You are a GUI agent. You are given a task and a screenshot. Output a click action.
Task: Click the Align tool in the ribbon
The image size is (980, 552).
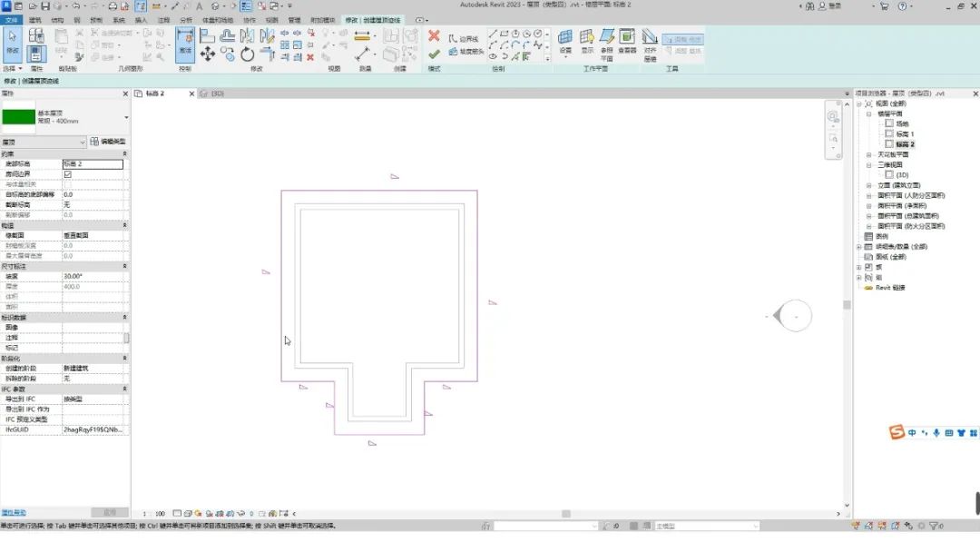207,36
